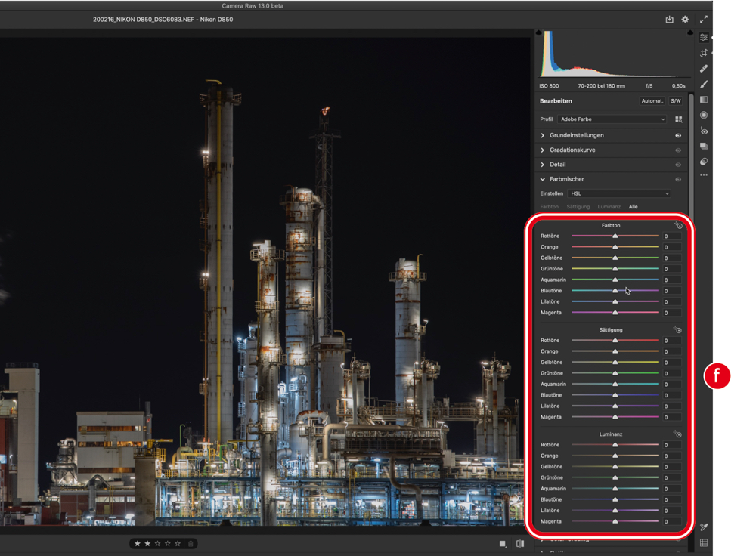
Task: Toggle Grundeinstellungen panel visibility eye
Action: click(x=678, y=136)
